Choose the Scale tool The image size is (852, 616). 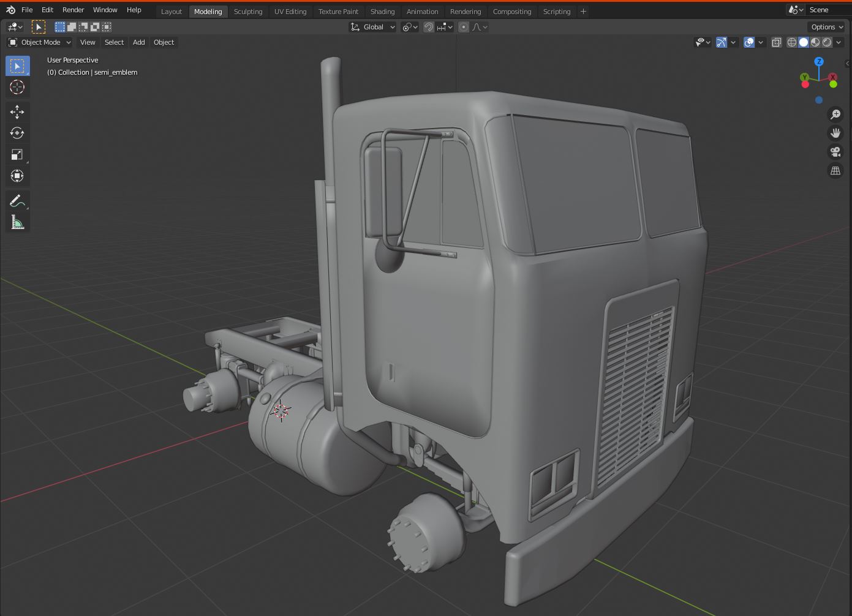(x=17, y=154)
